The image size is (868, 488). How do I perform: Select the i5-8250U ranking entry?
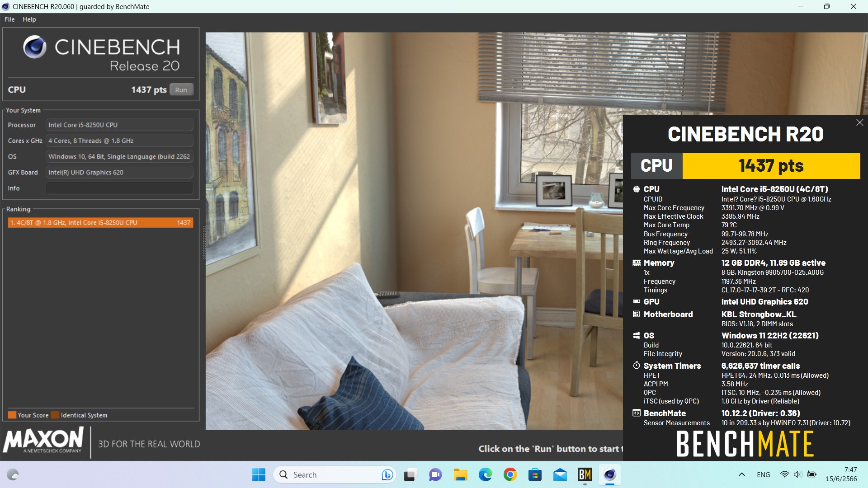pyautogui.click(x=100, y=222)
